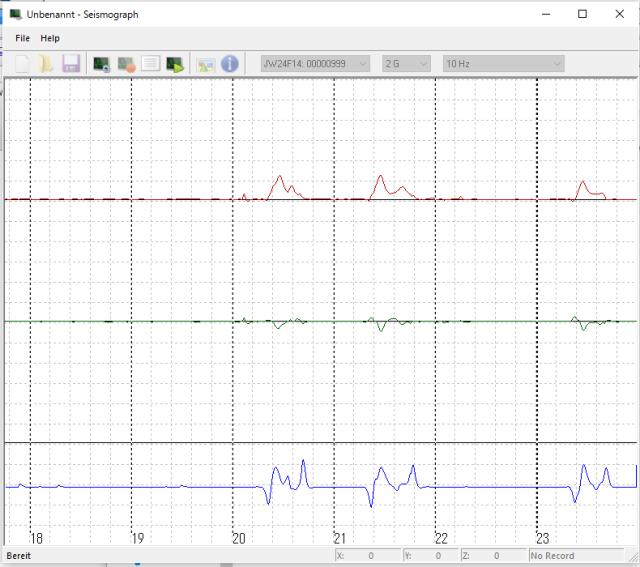
Task: Click the Unbenannt - Seismograph title text
Action: click(82, 14)
